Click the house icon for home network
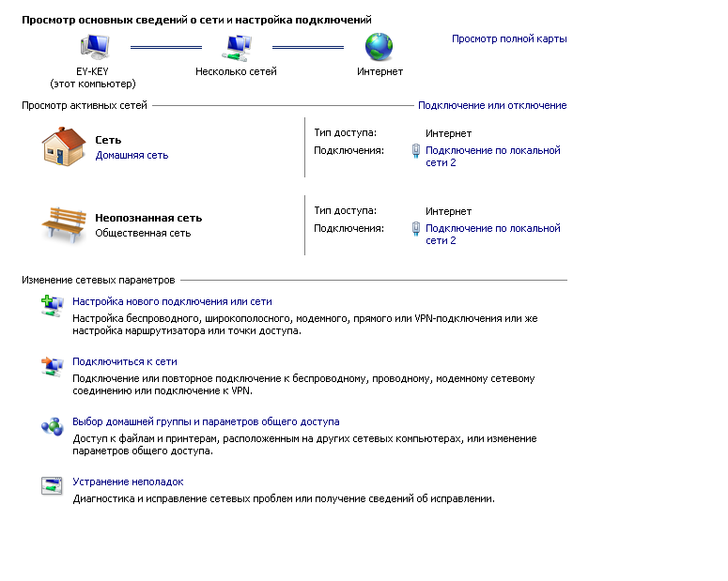 tap(64, 146)
